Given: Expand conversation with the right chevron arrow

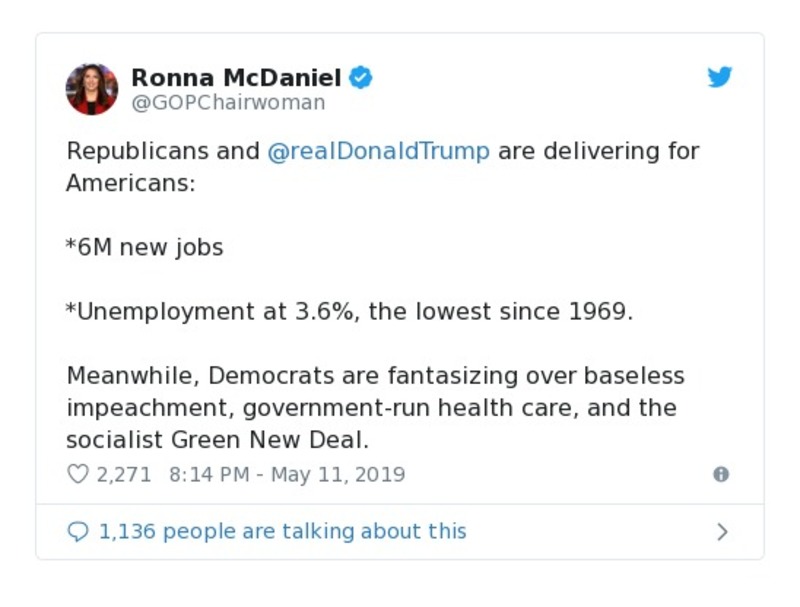Looking at the screenshot, I should point(722,531).
